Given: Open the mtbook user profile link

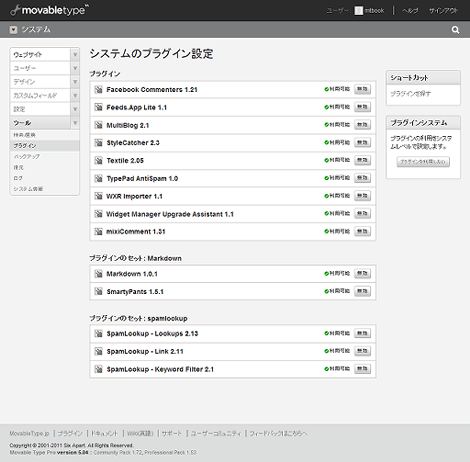Looking at the screenshot, I should pyautogui.click(x=374, y=11).
